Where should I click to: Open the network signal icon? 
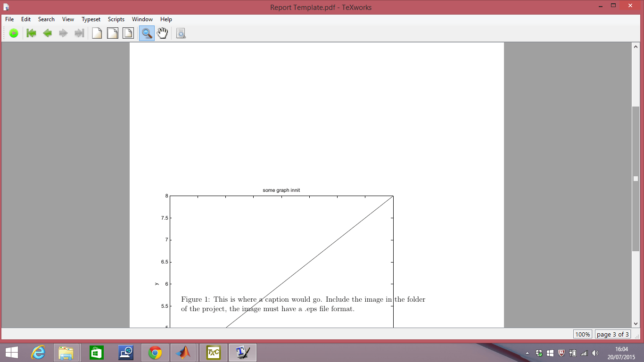[x=584, y=353]
